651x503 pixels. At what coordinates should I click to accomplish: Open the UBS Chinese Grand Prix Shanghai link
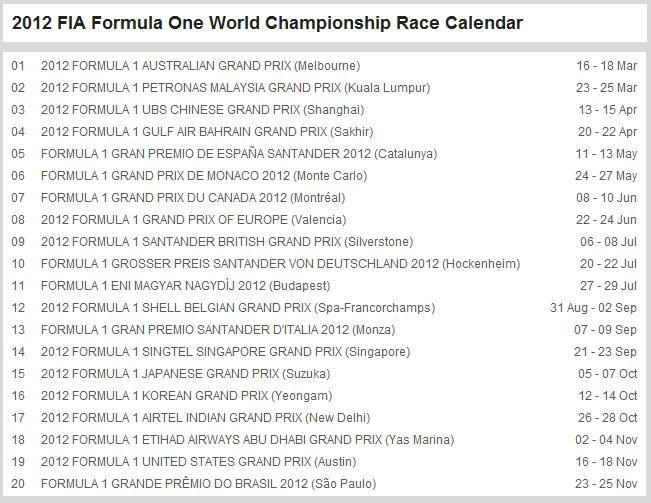coord(203,110)
